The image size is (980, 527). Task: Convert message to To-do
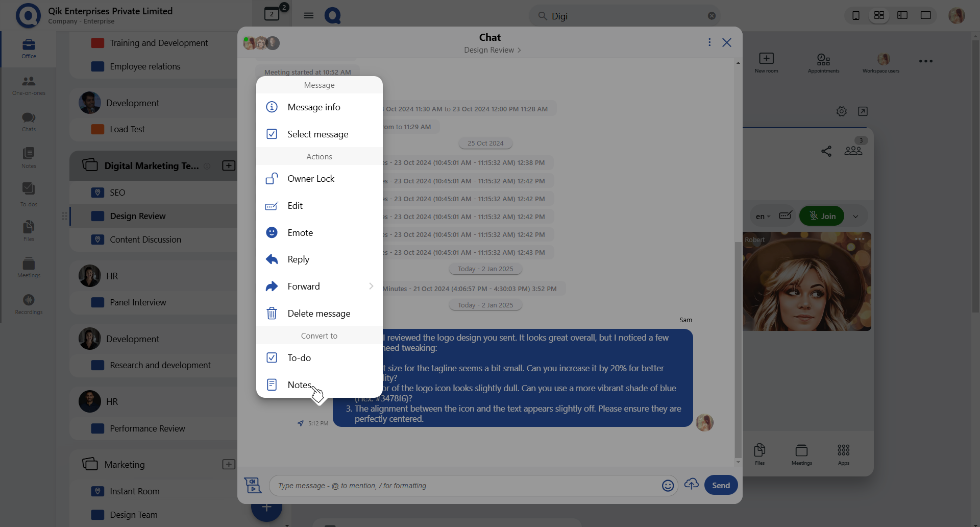299,358
